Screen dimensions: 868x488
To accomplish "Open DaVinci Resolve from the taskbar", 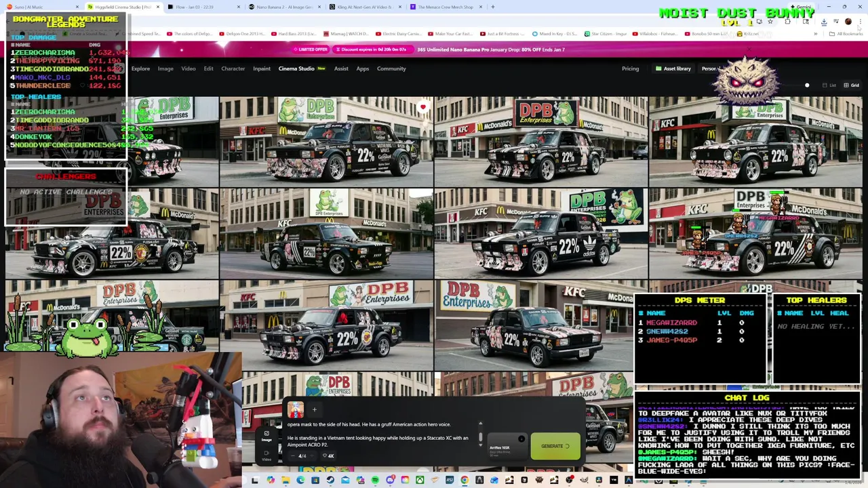I will coord(599,480).
